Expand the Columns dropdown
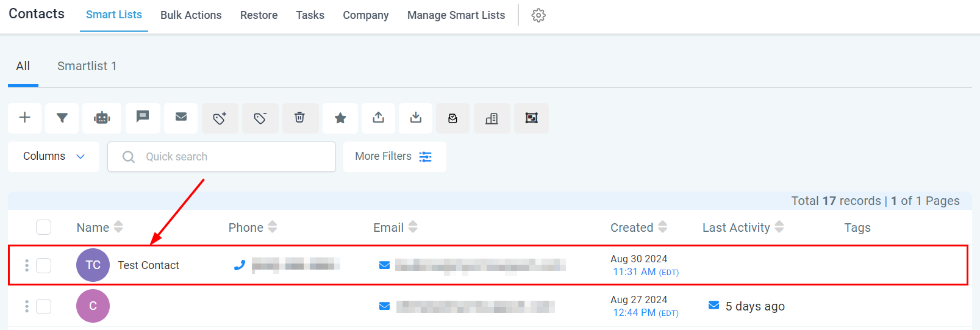Viewport: 980px width, 330px height. 54,157
